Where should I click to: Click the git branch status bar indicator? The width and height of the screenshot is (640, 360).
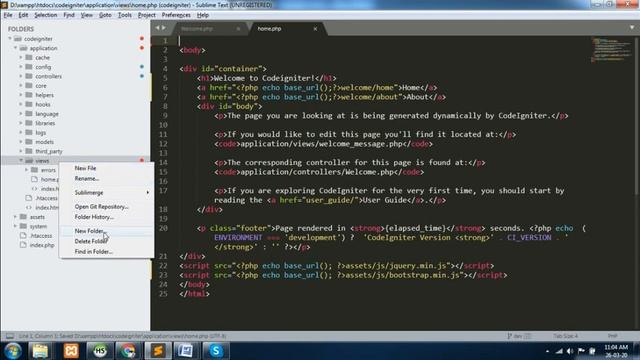pos(518,336)
